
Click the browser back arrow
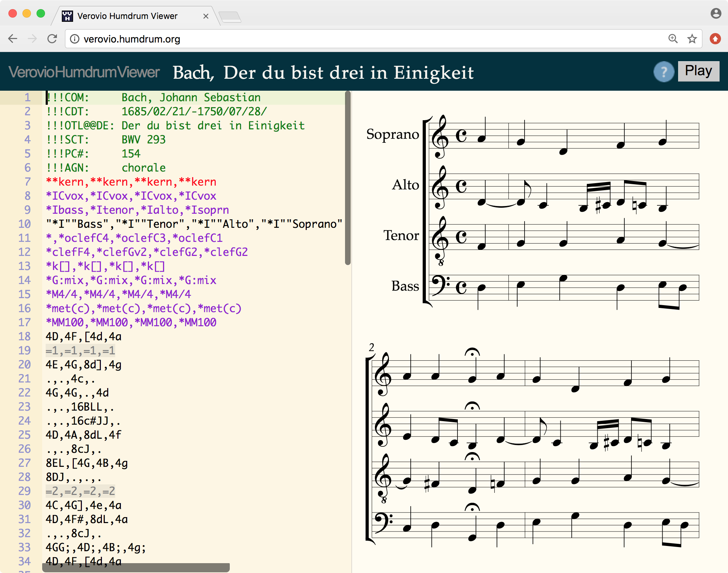13,39
